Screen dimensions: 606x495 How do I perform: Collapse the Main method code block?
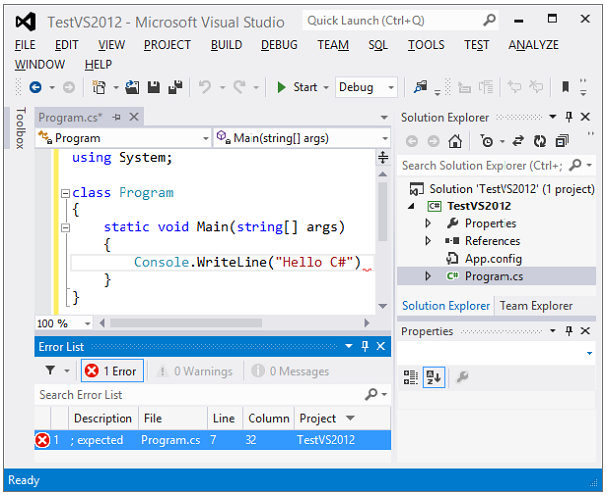pyautogui.click(x=66, y=227)
